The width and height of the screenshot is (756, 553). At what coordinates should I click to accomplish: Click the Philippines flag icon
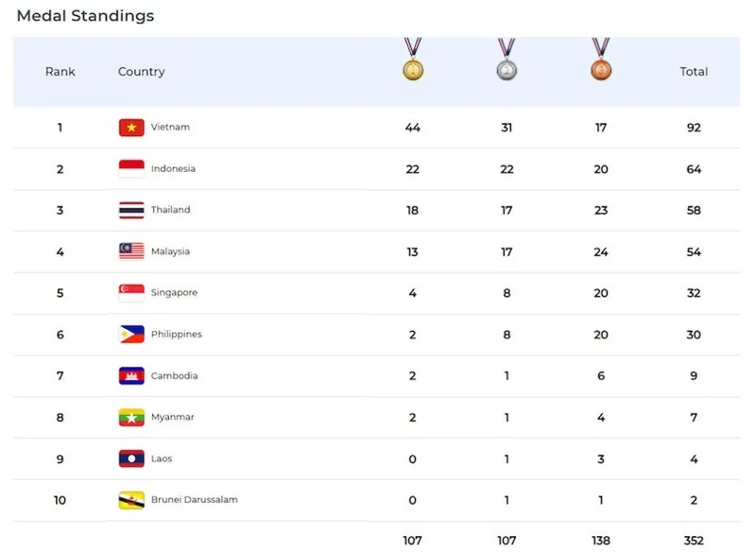pos(131,335)
